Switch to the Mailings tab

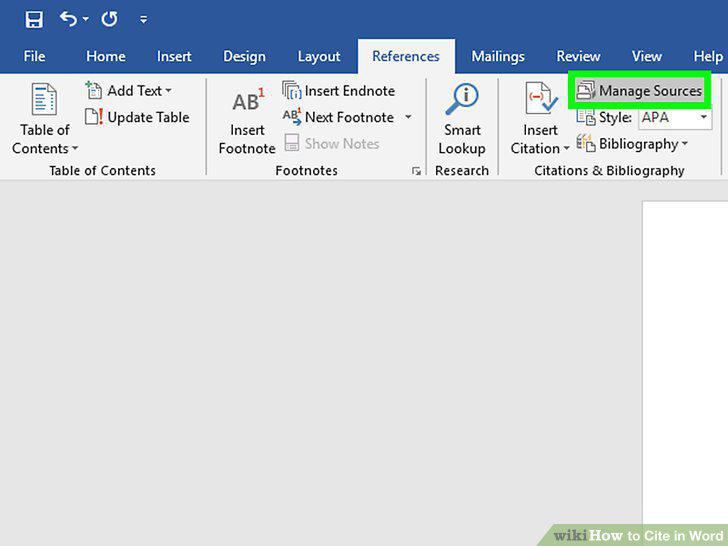[x=498, y=56]
